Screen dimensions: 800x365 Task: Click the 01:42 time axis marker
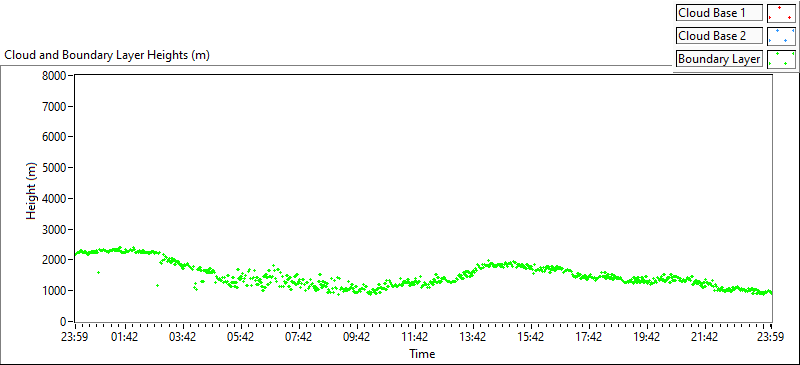pyautogui.click(x=125, y=337)
